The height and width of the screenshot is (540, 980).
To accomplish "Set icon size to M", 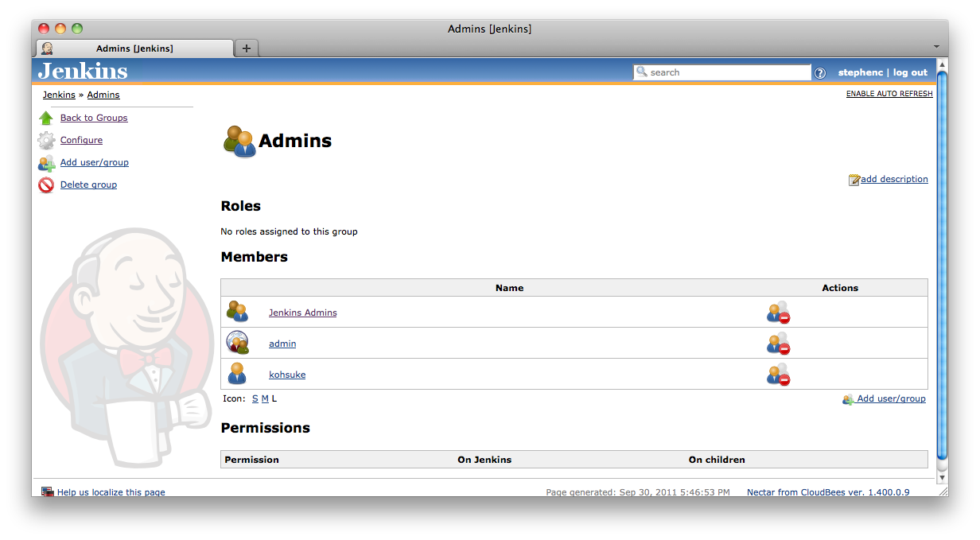I will [x=265, y=398].
